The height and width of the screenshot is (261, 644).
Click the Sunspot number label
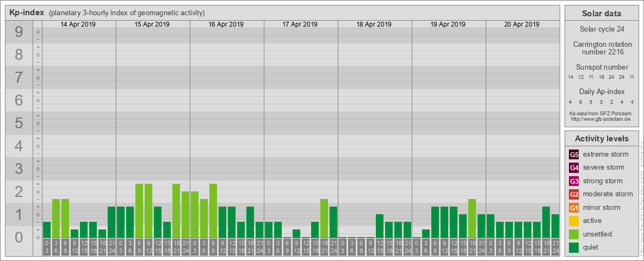pyautogui.click(x=602, y=67)
